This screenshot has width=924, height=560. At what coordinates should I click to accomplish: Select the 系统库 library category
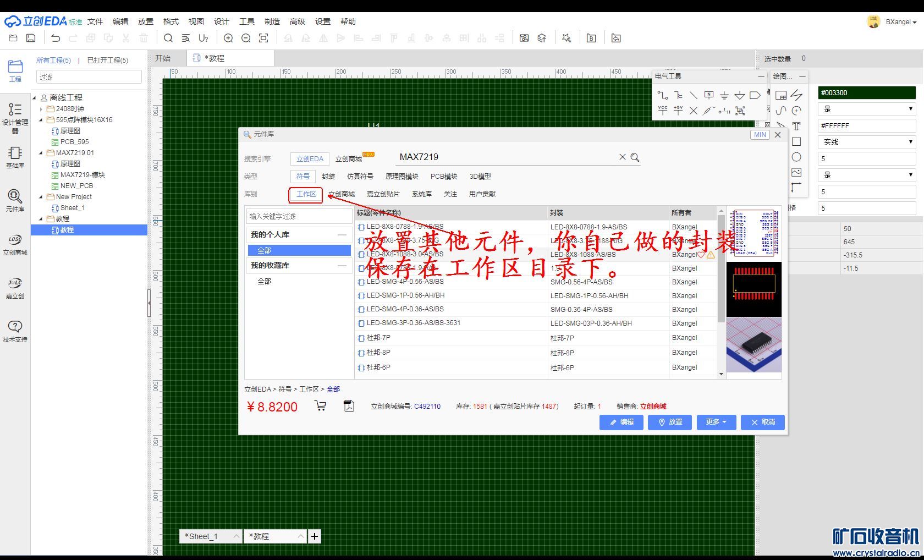tap(422, 194)
